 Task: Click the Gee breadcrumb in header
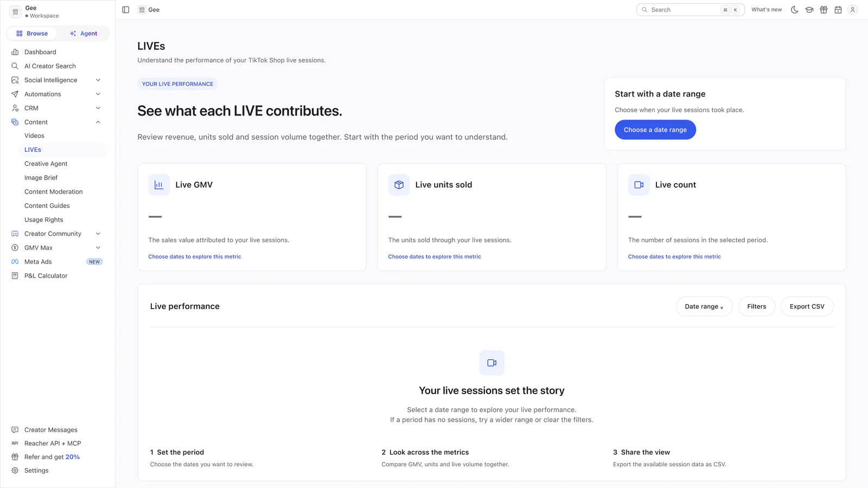149,10
